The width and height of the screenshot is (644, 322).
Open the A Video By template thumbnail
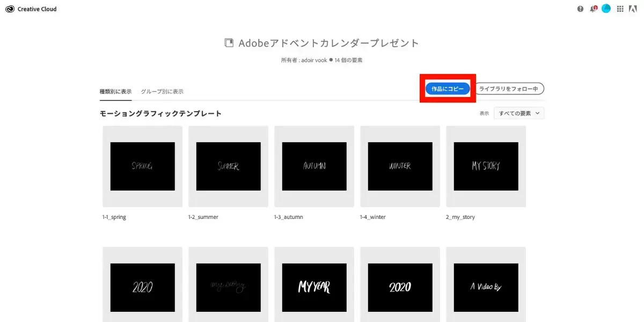tap(486, 287)
